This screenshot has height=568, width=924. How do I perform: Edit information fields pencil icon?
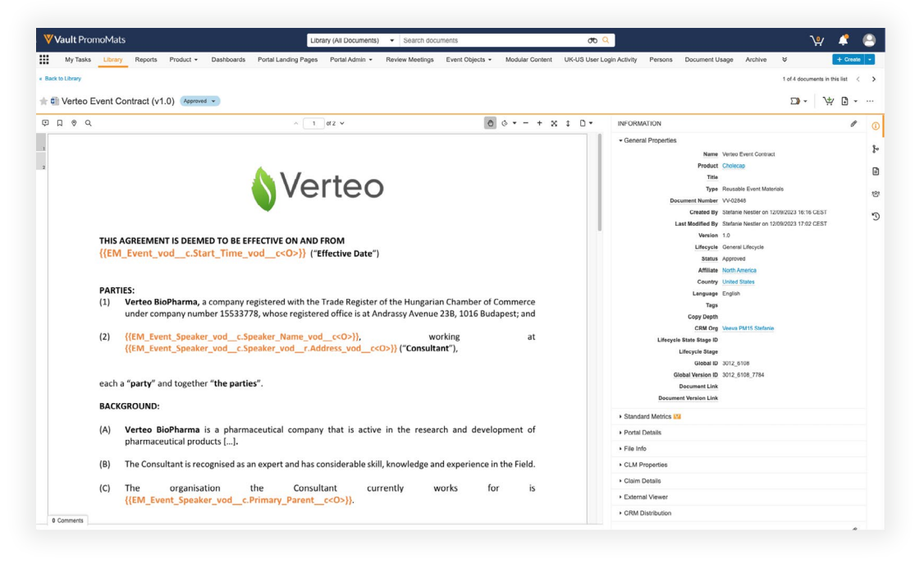pyautogui.click(x=853, y=124)
